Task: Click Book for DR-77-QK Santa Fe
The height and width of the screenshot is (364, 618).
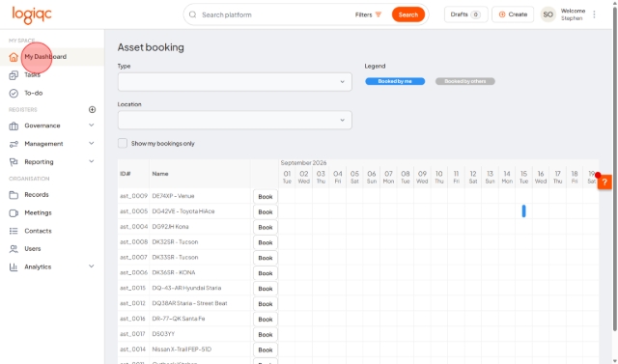Action: pos(266,320)
